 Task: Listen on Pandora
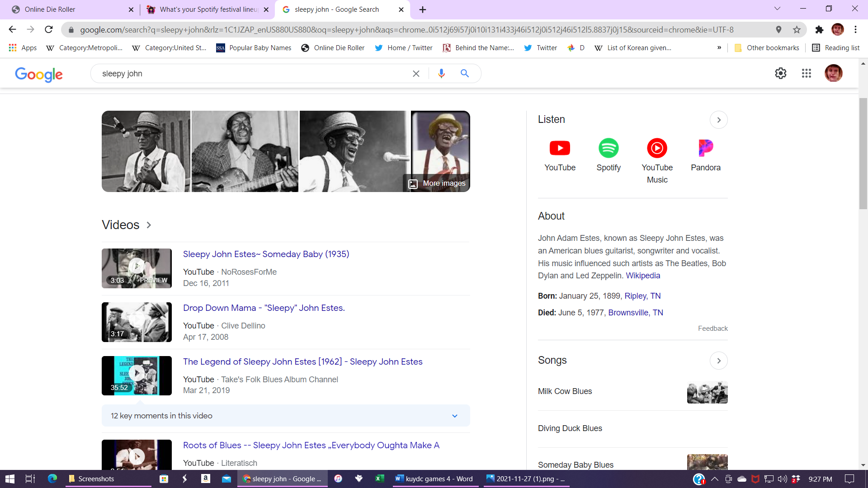[x=705, y=155]
